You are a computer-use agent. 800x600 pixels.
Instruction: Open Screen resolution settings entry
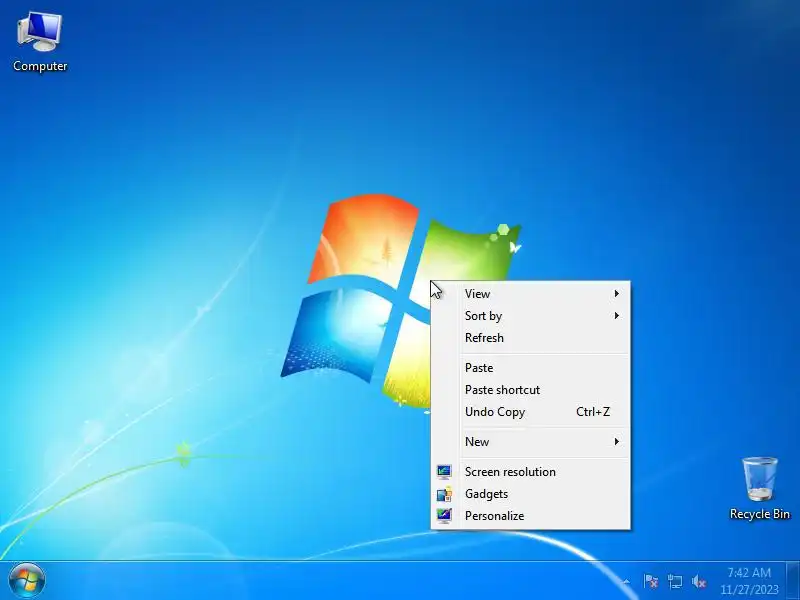point(531,471)
